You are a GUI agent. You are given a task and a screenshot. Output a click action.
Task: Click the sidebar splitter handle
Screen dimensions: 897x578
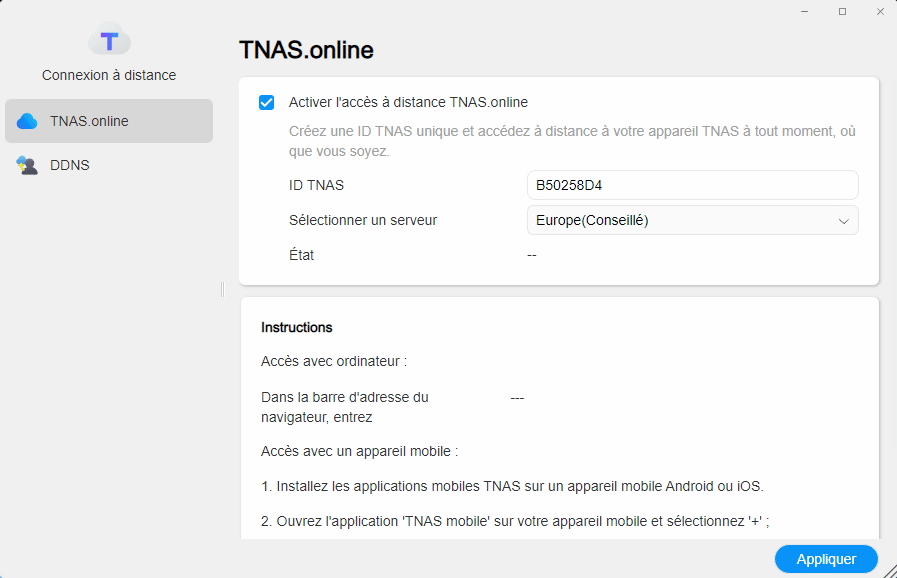[222, 289]
